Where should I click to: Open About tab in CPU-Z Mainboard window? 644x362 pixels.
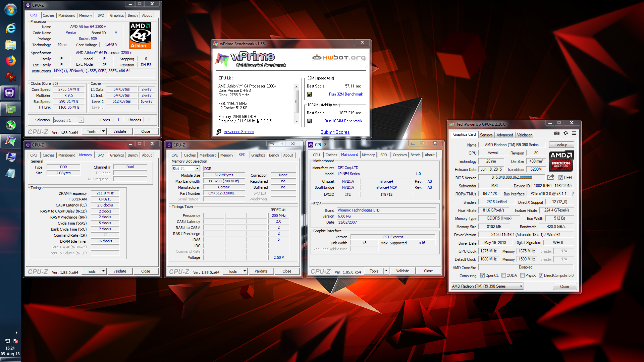[429, 155]
